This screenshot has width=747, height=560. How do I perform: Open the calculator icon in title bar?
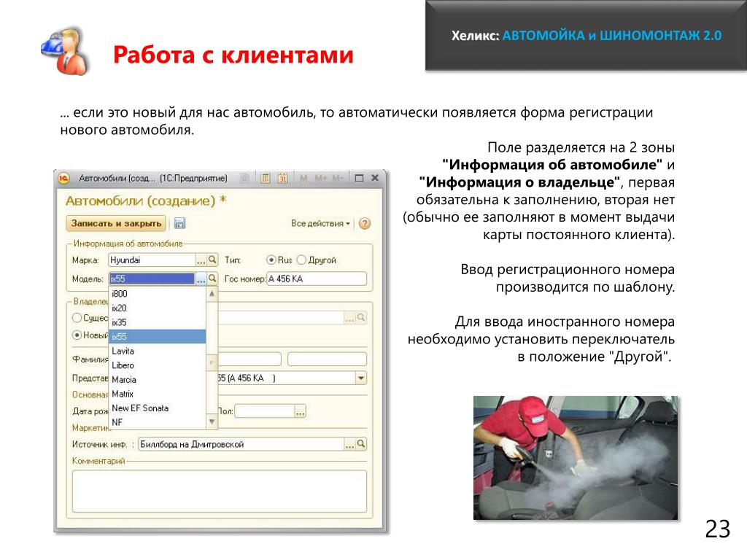266,178
